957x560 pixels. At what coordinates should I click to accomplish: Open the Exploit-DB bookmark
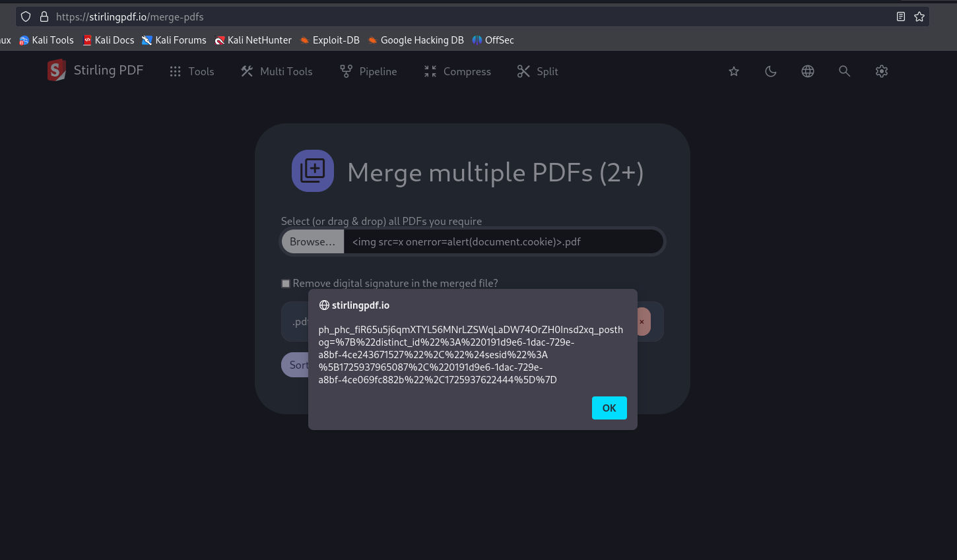tap(329, 40)
